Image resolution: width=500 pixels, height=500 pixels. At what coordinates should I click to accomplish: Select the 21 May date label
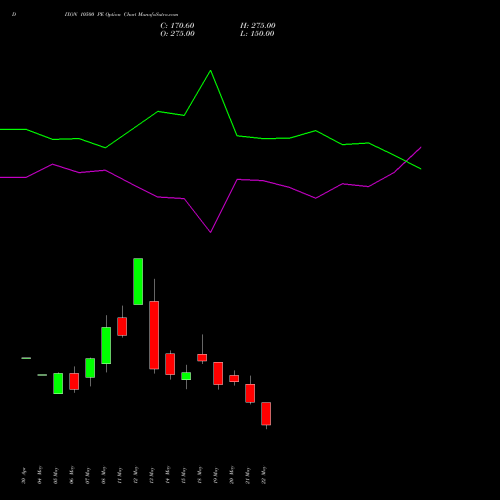(x=248, y=475)
